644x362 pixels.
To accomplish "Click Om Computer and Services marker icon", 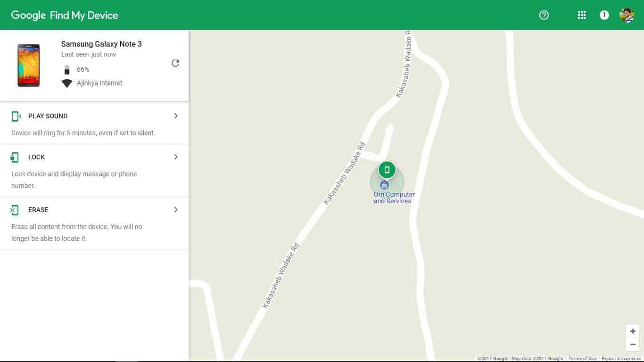I will point(385,185).
